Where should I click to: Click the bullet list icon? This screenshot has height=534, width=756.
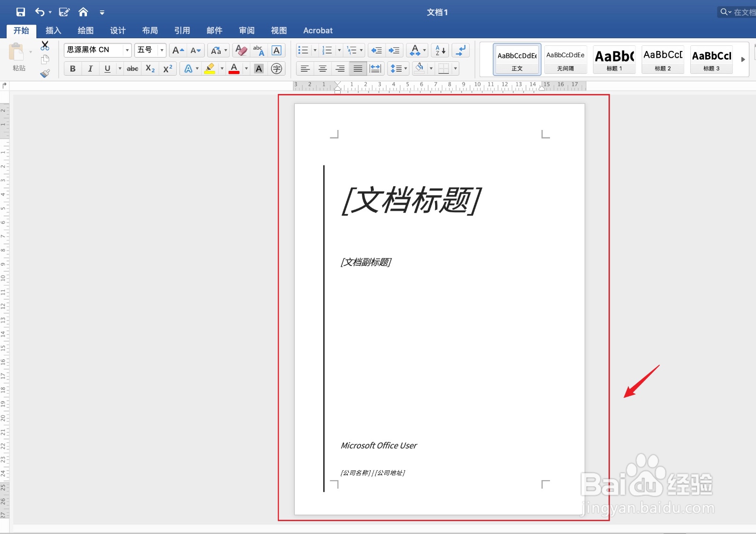[x=304, y=50]
